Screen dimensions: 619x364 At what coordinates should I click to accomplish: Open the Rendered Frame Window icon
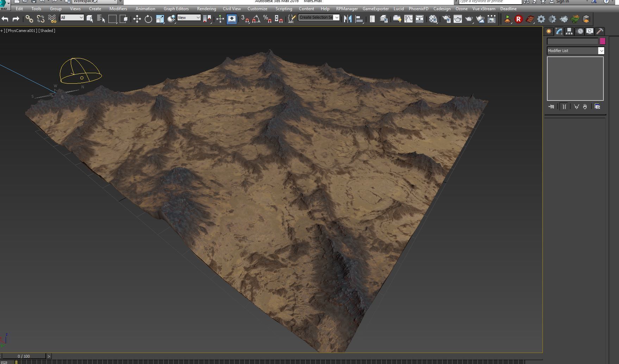(x=458, y=19)
